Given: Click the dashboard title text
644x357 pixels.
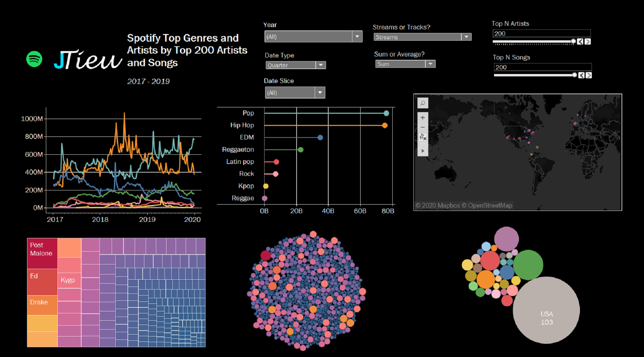Looking at the screenshot, I should click(x=187, y=50).
